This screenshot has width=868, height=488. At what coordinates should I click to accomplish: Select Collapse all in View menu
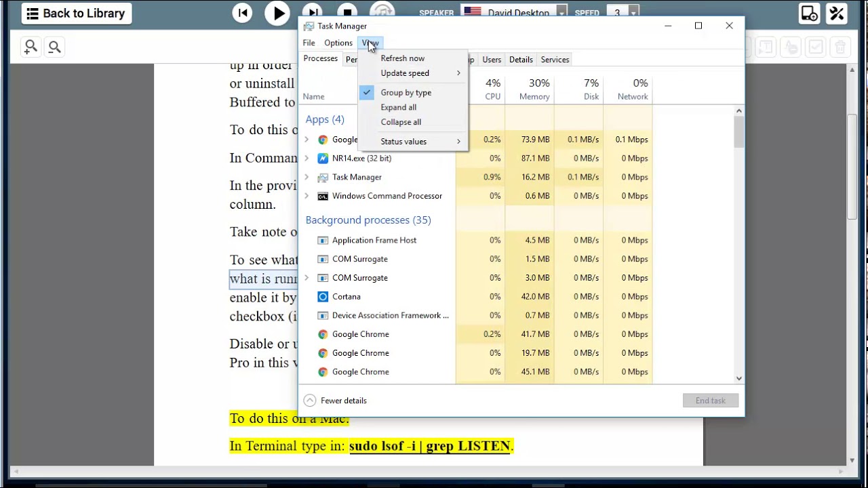click(413, 122)
